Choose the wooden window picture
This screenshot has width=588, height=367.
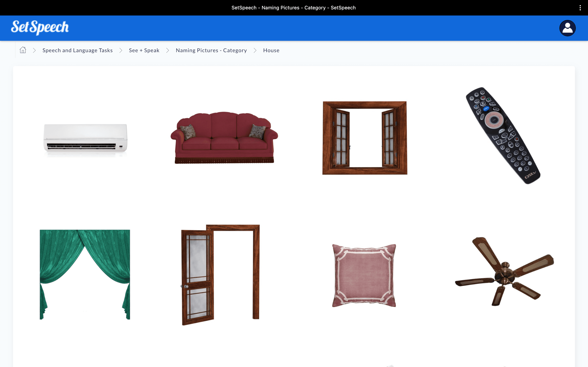point(364,138)
